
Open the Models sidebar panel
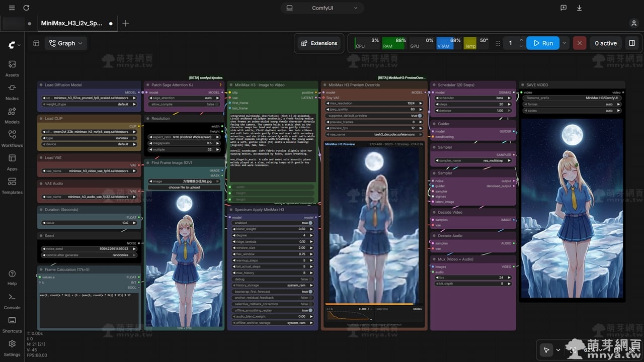click(12, 115)
